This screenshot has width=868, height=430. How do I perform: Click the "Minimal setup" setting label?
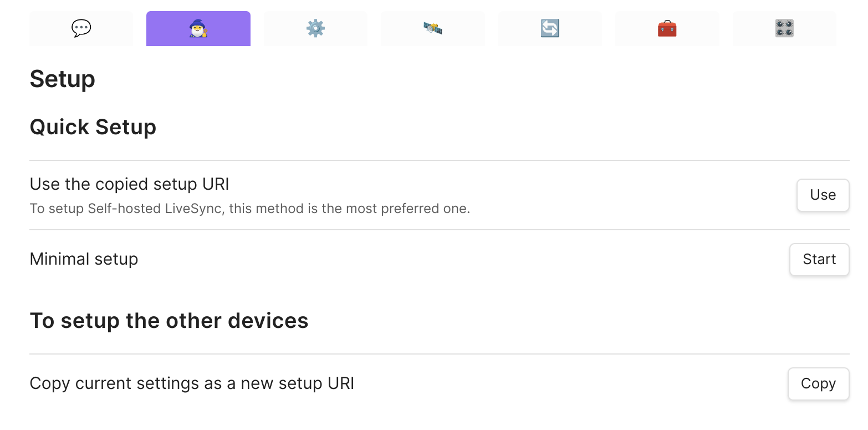[x=84, y=259]
